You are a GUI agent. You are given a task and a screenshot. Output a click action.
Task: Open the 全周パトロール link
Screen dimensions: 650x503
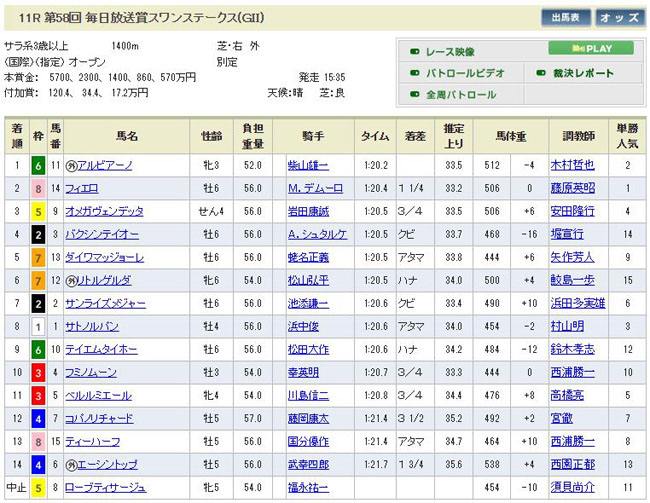(x=461, y=95)
